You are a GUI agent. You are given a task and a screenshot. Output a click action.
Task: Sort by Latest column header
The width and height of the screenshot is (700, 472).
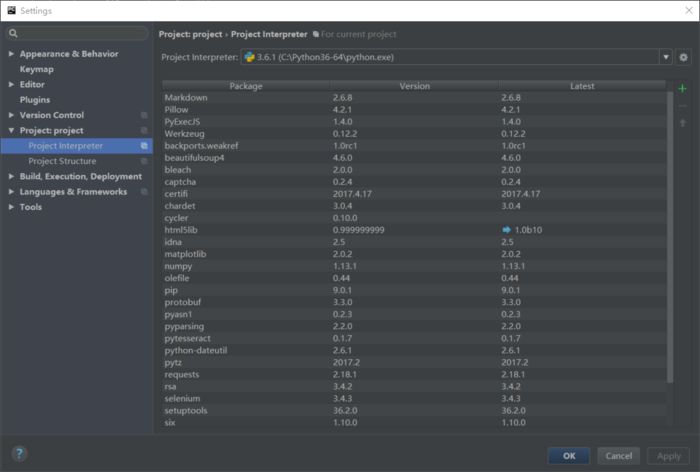(582, 86)
